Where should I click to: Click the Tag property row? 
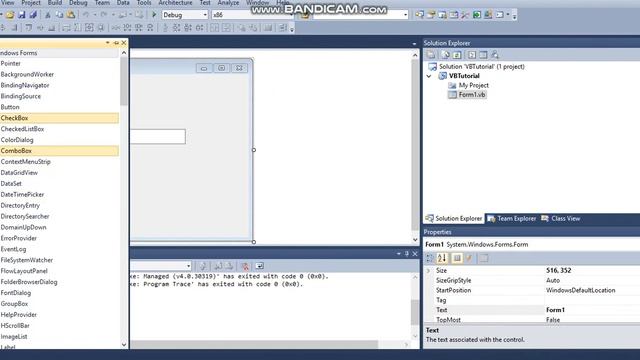coord(532,300)
